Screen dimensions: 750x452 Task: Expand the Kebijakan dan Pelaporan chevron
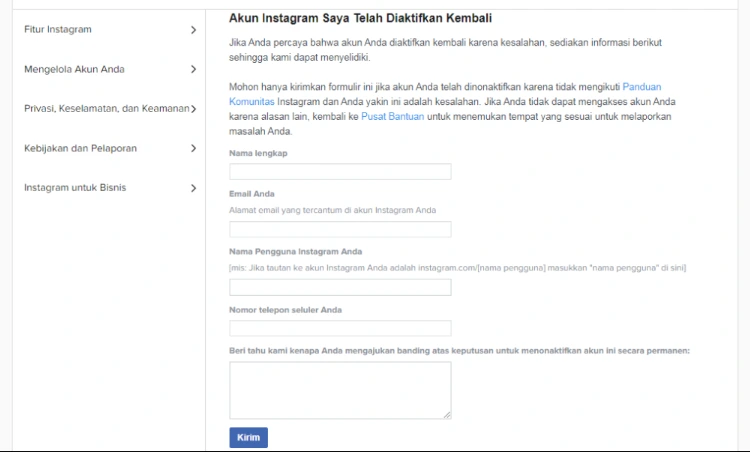coord(193,148)
